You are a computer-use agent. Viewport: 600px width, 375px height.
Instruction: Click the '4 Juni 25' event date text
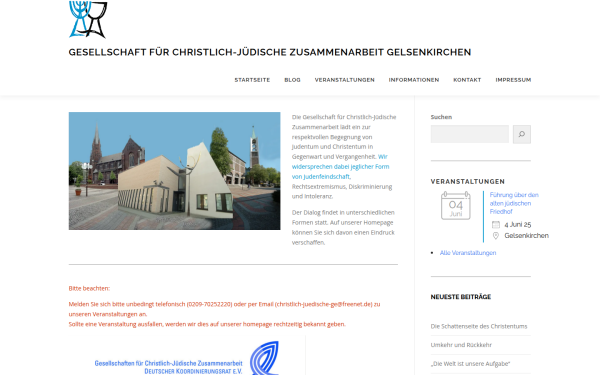[518, 225]
